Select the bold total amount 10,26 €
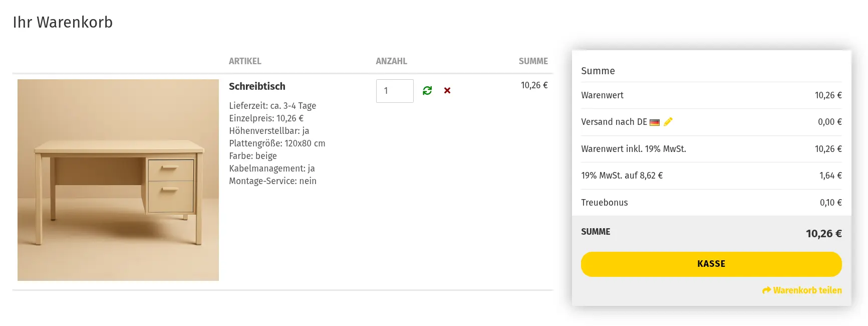The image size is (868, 326). pos(823,233)
